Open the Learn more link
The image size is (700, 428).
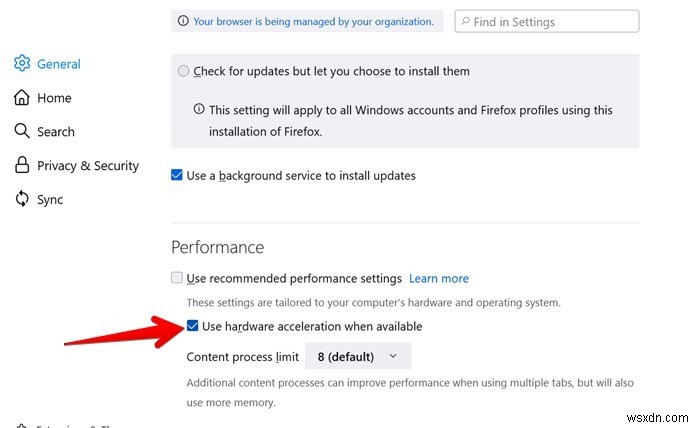[x=438, y=278]
